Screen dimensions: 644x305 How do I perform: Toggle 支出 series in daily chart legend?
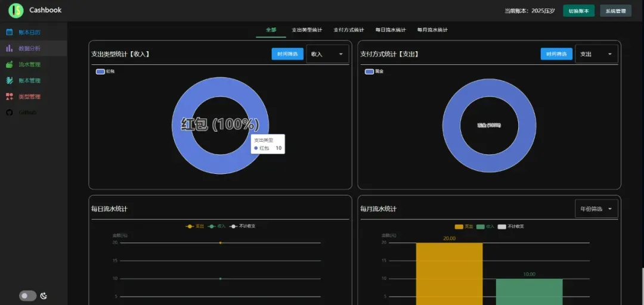tap(195, 226)
